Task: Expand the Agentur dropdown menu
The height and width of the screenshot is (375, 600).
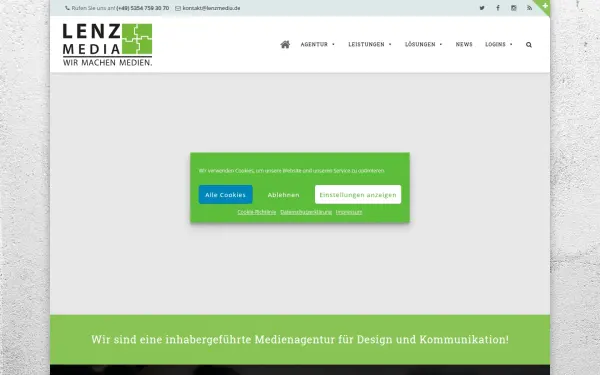Action: (318, 44)
